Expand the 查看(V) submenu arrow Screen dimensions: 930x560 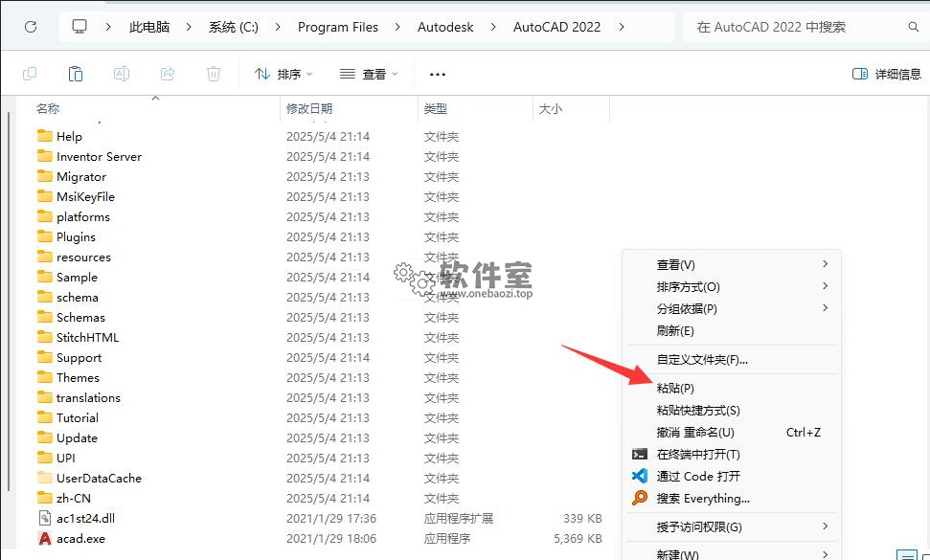[x=825, y=263]
